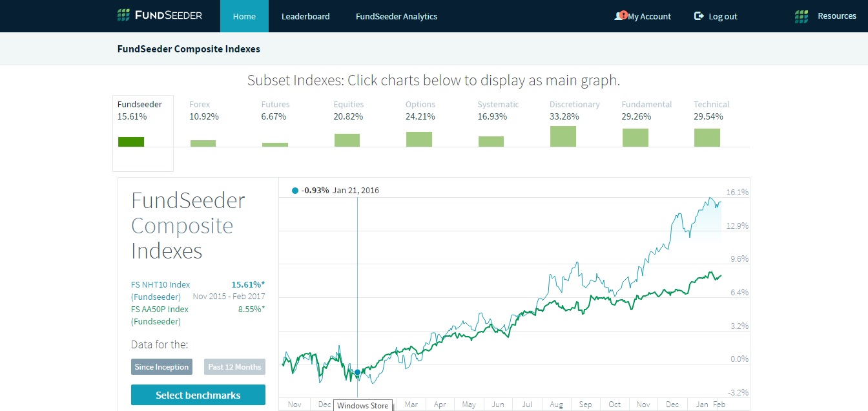868x411 pixels.
Task: Open the Leaderboard tab
Action: (x=305, y=16)
